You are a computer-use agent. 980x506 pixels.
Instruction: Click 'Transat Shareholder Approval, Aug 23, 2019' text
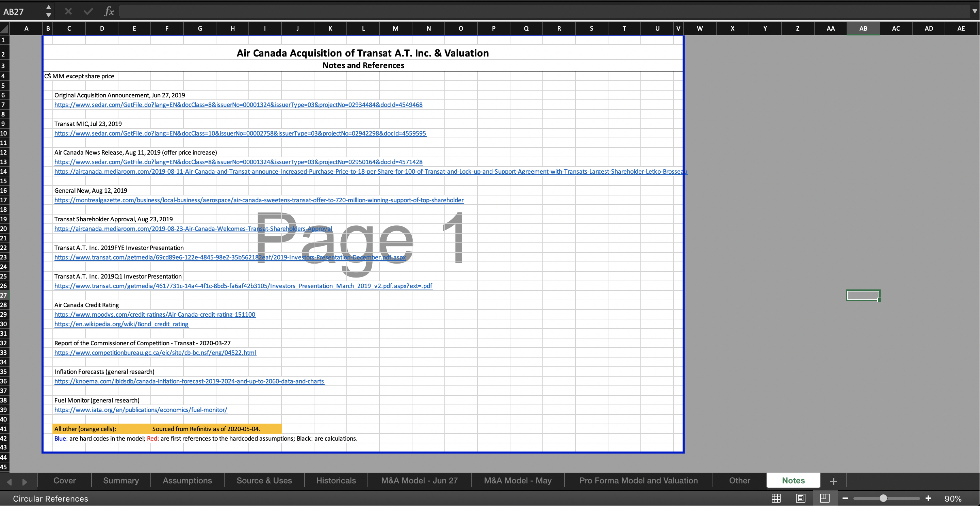click(x=113, y=219)
